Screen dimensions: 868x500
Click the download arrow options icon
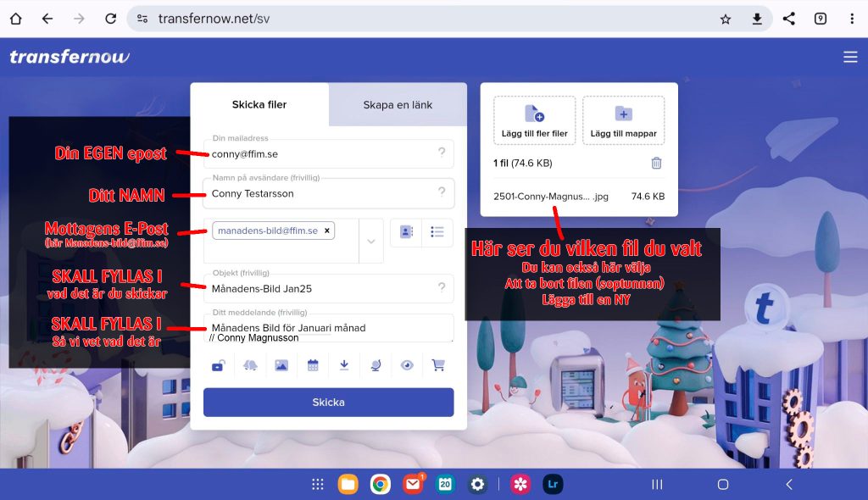pyautogui.click(x=344, y=366)
